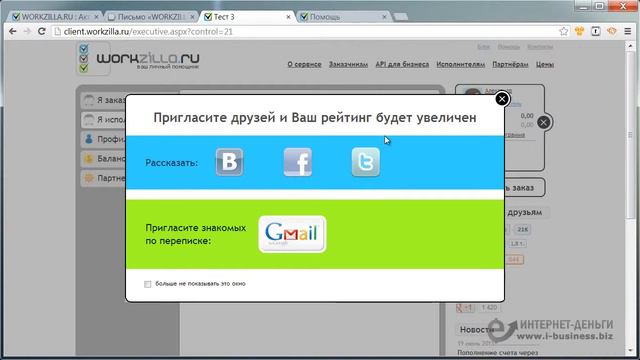
Task: Click the workzilla.ru logo
Action: (138, 60)
